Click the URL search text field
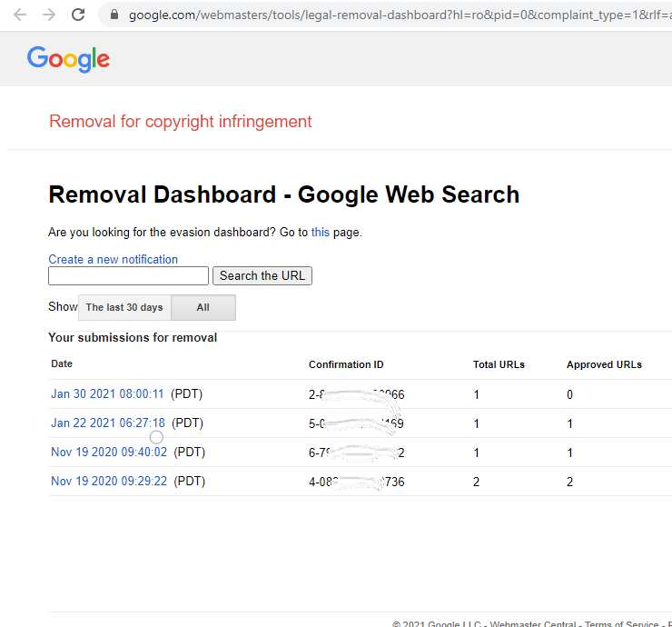This screenshot has width=672, height=627. click(128, 275)
